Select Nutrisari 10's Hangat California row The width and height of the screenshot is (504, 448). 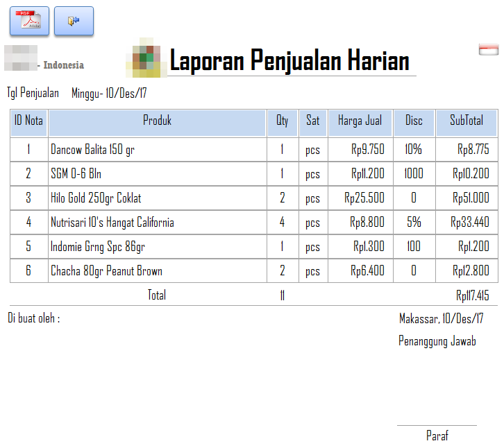point(112,223)
